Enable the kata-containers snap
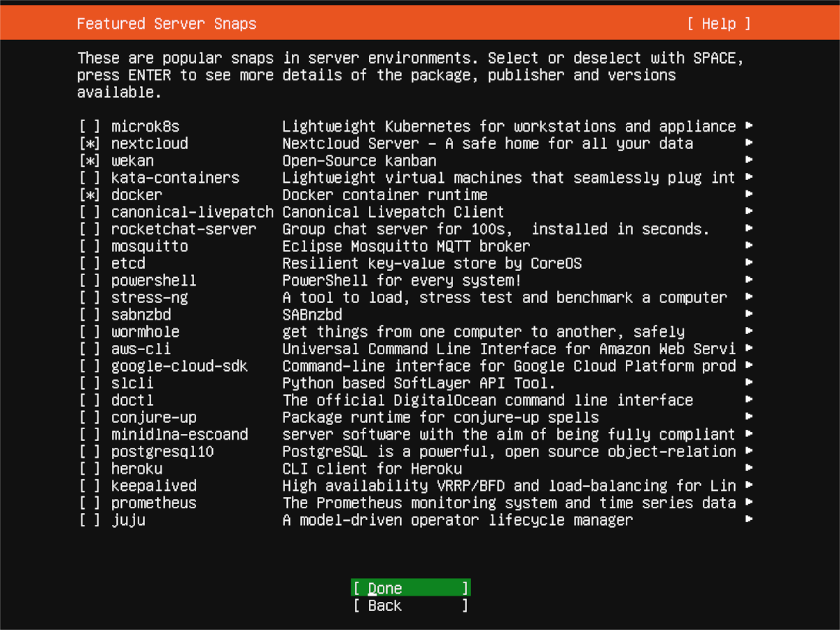Viewport: 840px width, 630px height. pos(91,178)
